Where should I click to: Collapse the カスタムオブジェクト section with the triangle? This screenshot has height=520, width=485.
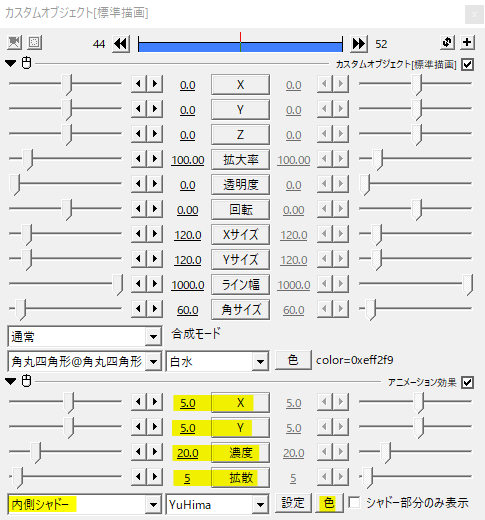point(11,63)
